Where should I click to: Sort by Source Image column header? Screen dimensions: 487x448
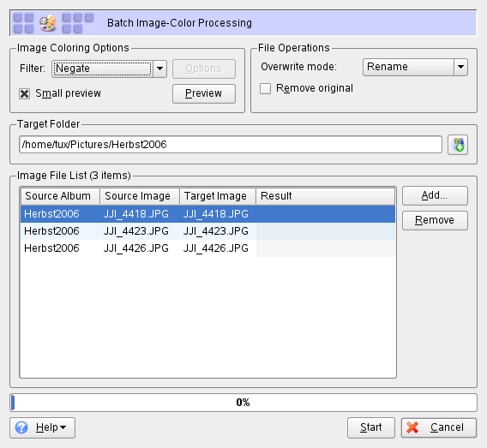pos(140,196)
